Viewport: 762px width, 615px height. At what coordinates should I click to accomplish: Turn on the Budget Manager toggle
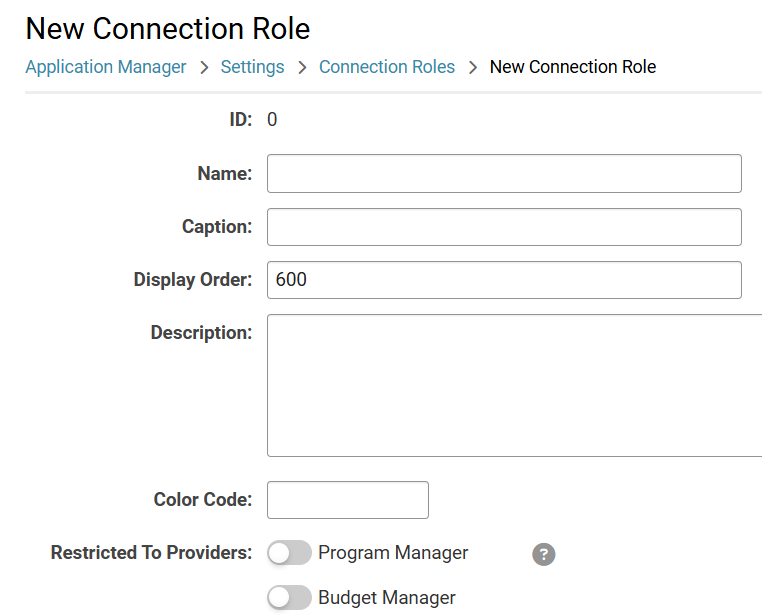289,598
